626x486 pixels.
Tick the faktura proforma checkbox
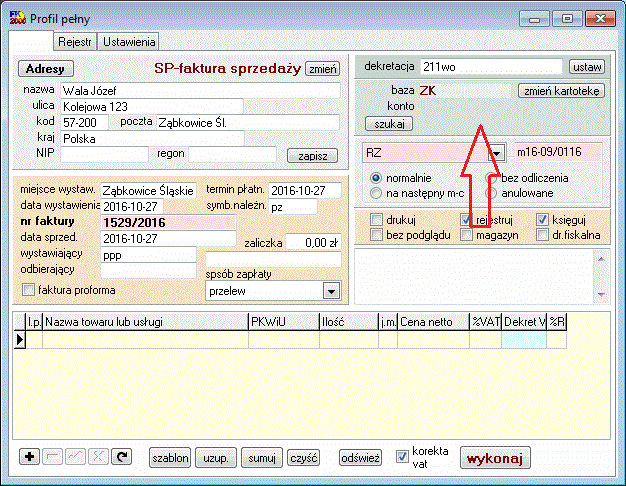28,290
